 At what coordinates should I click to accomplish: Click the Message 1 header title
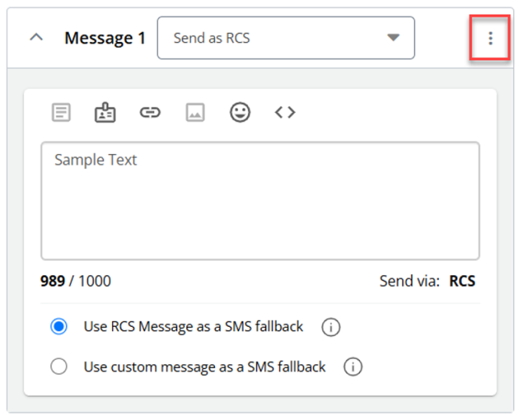coord(105,38)
